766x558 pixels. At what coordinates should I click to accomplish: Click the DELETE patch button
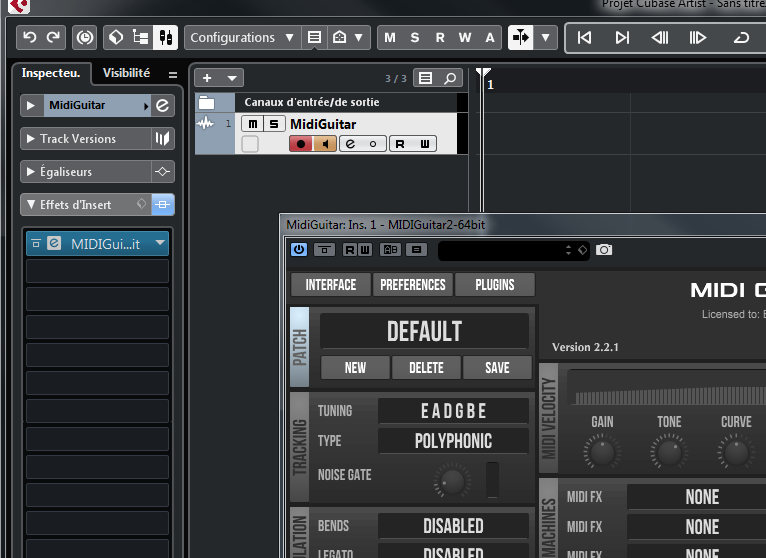tap(426, 368)
